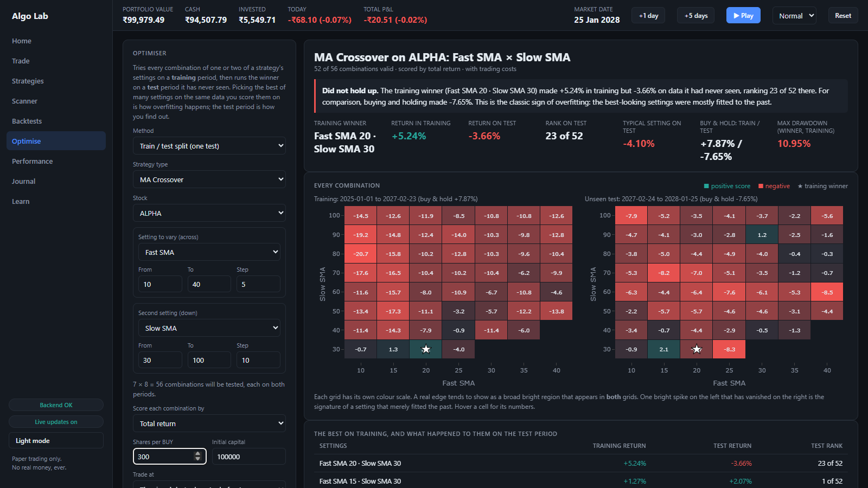Open the Normal speed dropdown
The width and height of the screenshot is (868, 488).
coord(794,16)
